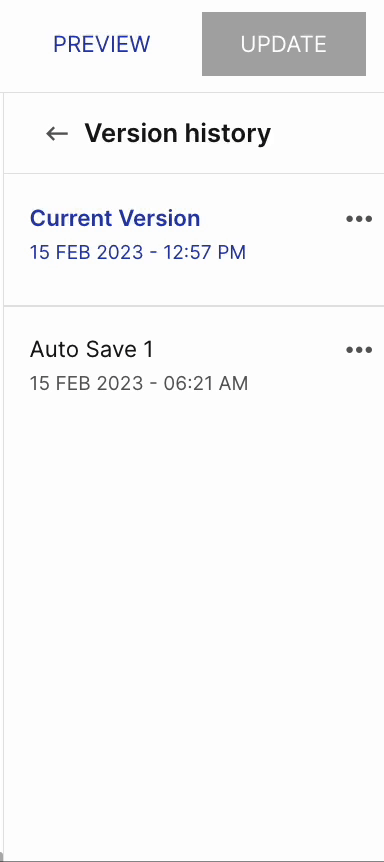Image resolution: width=384 pixels, height=862 pixels.
Task: Click the date '15 FEB 2023' under Current Version
Action: click(86, 252)
